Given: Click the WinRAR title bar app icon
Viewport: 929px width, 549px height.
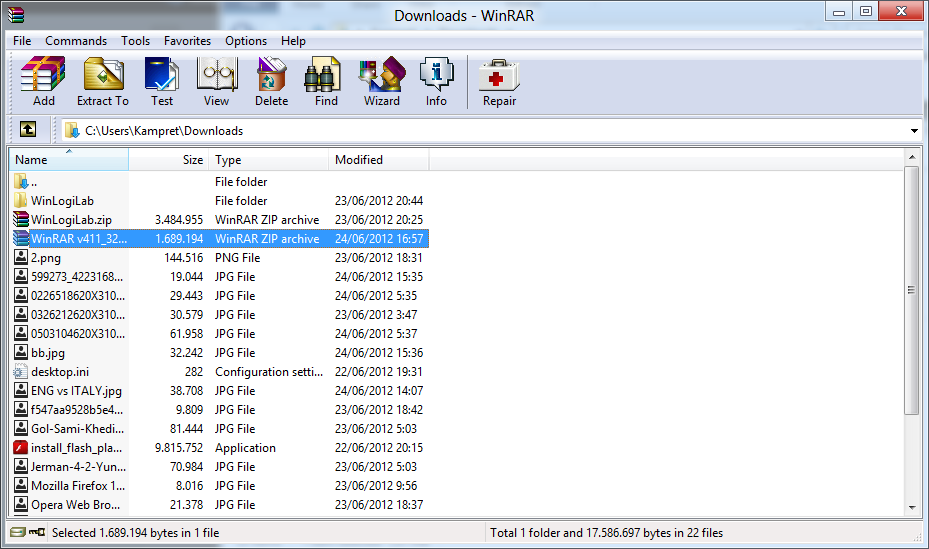Looking at the screenshot, I should (x=16, y=14).
